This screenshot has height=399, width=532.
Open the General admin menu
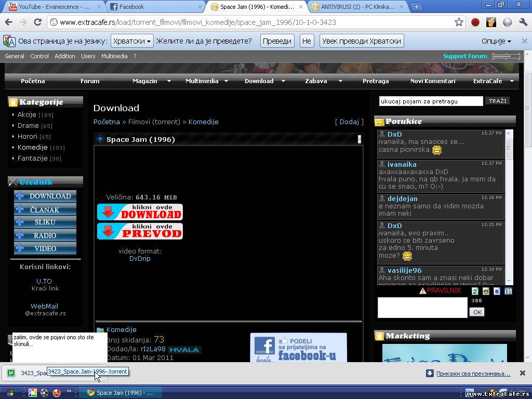pyautogui.click(x=14, y=56)
